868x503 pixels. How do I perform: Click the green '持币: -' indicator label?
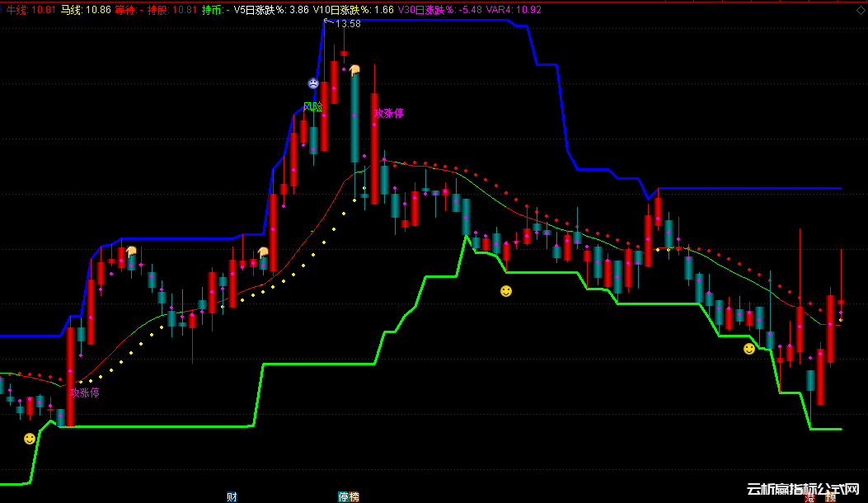point(215,10)
